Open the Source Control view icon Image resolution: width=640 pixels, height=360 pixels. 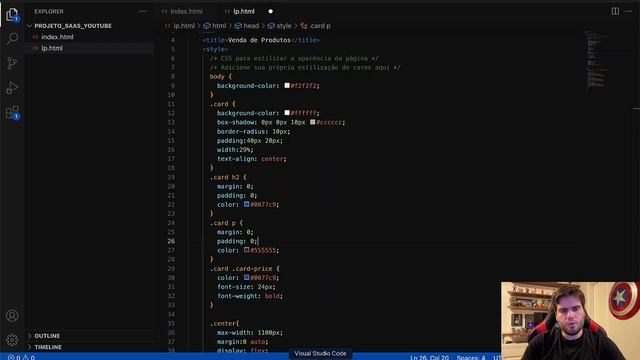tap(12, 63)
